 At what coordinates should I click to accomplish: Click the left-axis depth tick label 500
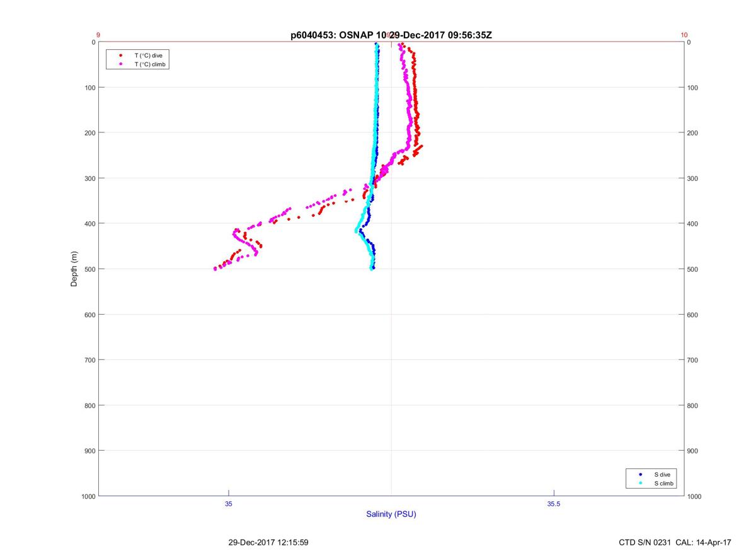pos(90,269)
